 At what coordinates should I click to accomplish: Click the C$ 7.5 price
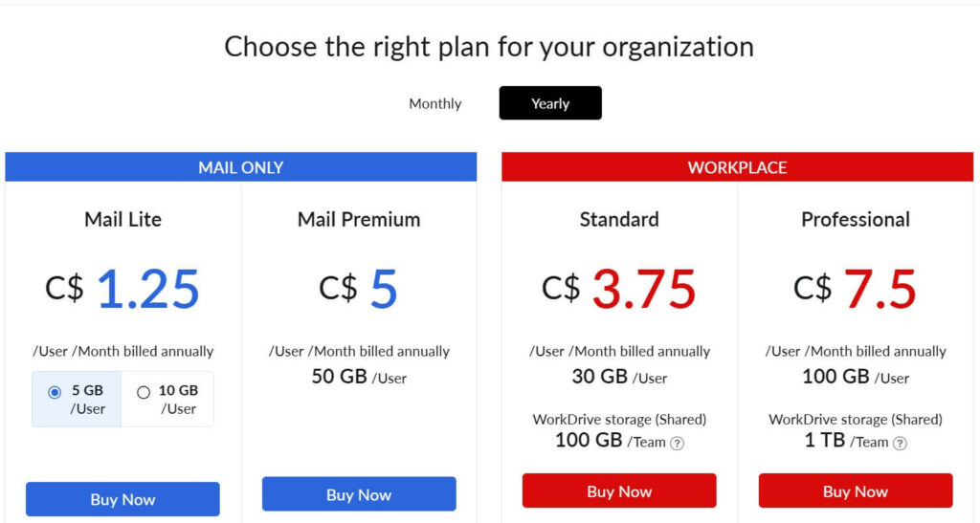tap(856, 289)
